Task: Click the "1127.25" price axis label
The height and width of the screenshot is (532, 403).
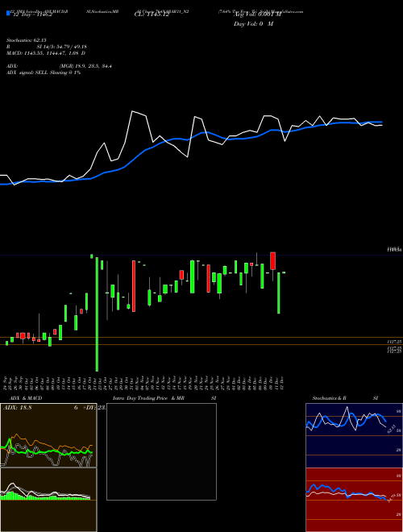Action: pyautogui.click(x=394, y=341)
